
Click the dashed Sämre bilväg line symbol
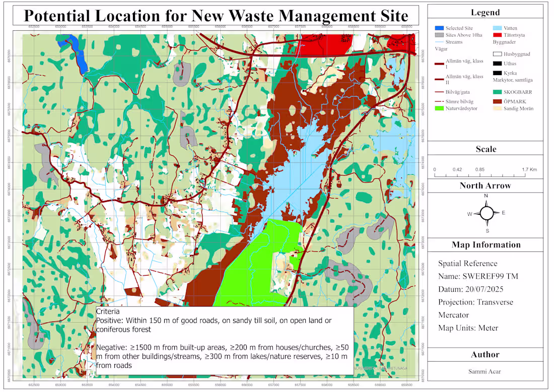point(439,101)
